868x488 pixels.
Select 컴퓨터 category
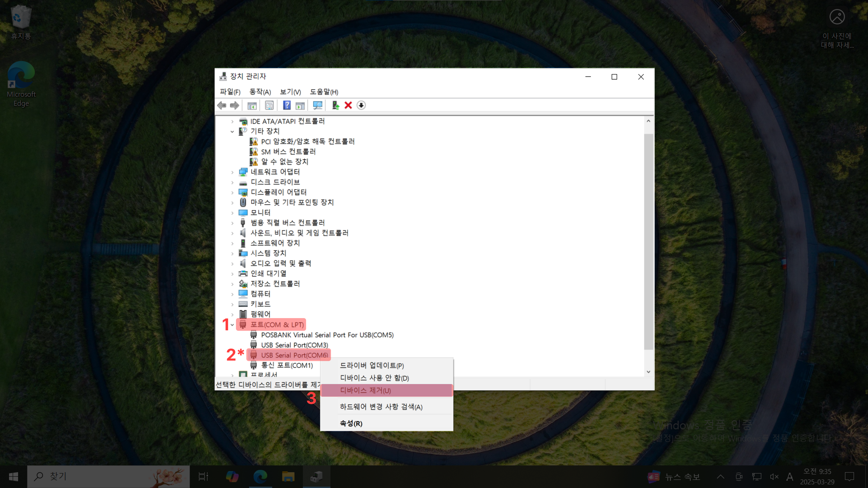click(x=260, y=294)
